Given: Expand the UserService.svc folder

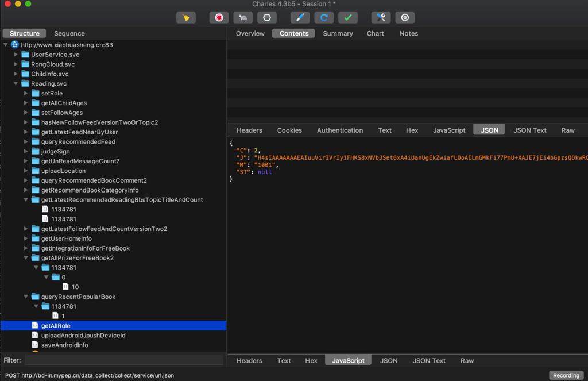Looking at the screenshot, I should pos(16,55).
